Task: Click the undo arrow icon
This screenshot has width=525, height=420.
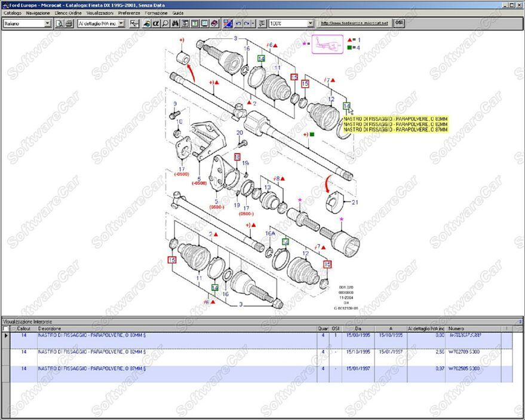Action: point(238,23)
